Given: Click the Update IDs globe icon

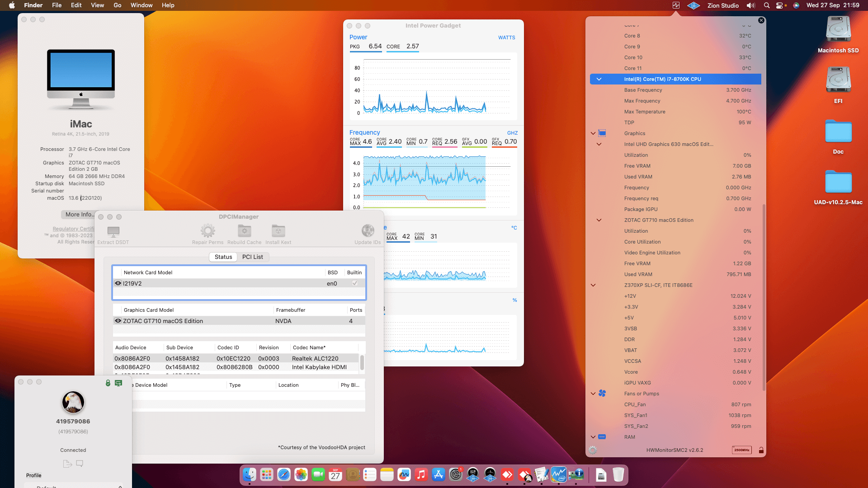Looking at the screenshot, I should tap(368, 231).
